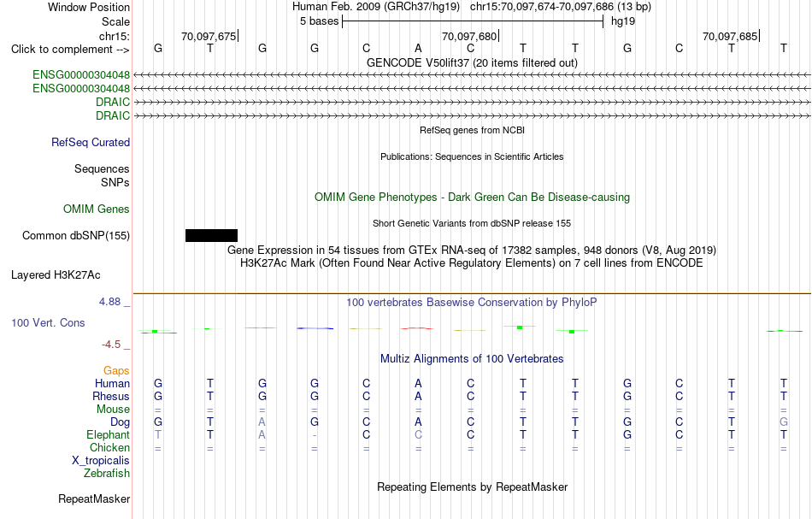
Task: Open the Layered H3K27Ac track label
Action: [56, 275]
